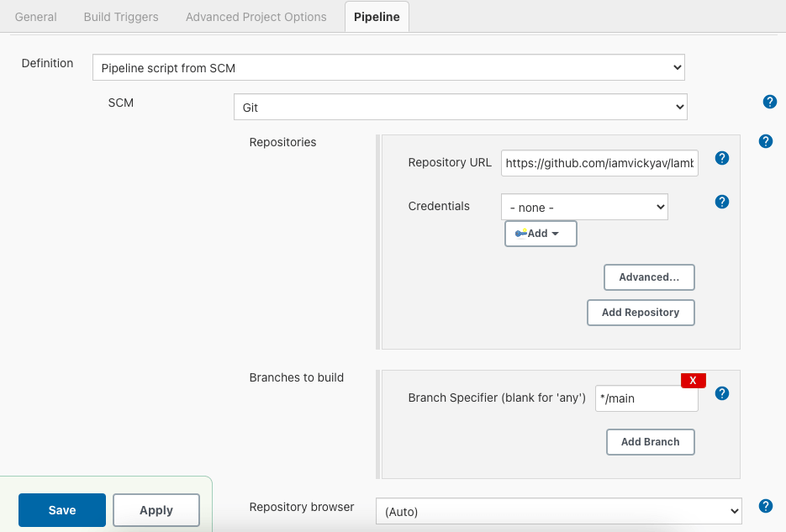Open Credentials none dropdown
The width and height of the screenshot is (786, 532).
(583, 207)
